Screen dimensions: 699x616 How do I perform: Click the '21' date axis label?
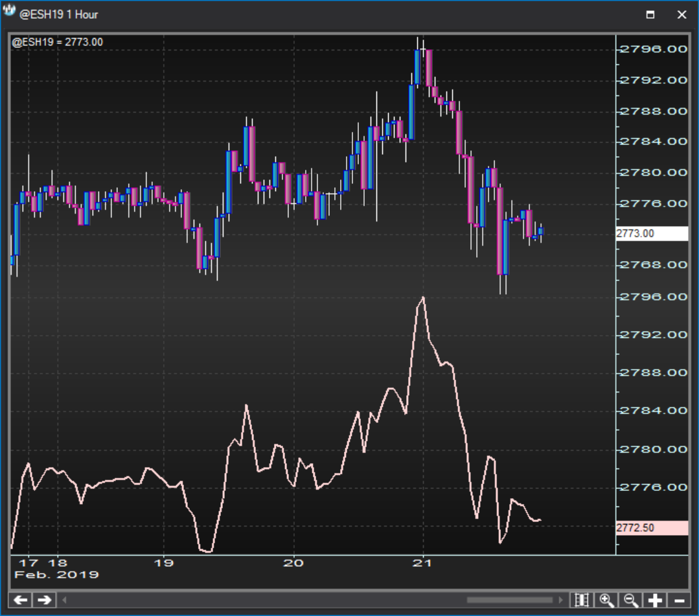(422, 563)
